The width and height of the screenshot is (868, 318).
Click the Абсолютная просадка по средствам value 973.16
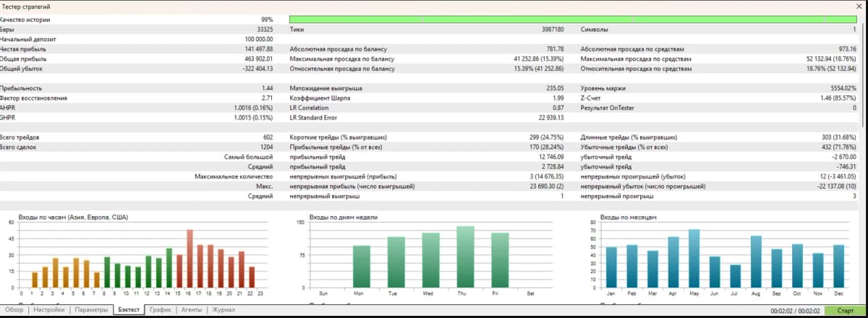[x=848, y=49]
